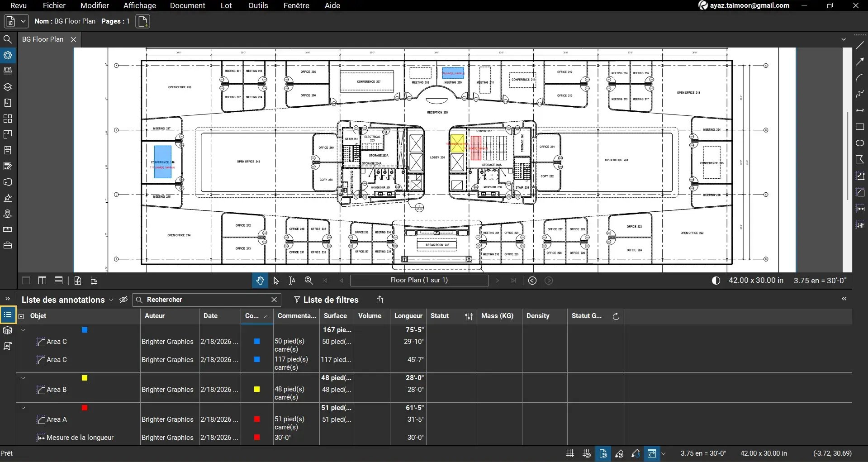868x462 pixels.
Task: Toggle the grid display in status bar
Action: (x=569, y=453)
